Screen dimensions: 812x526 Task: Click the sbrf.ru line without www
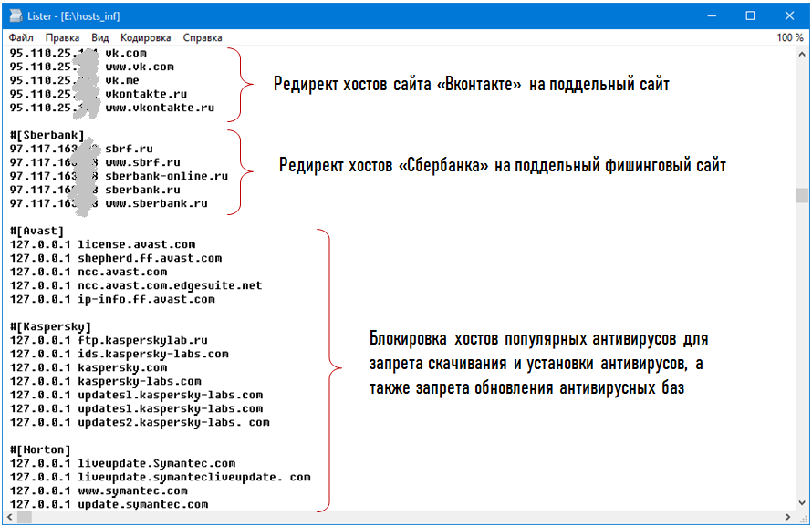[81, 149]
